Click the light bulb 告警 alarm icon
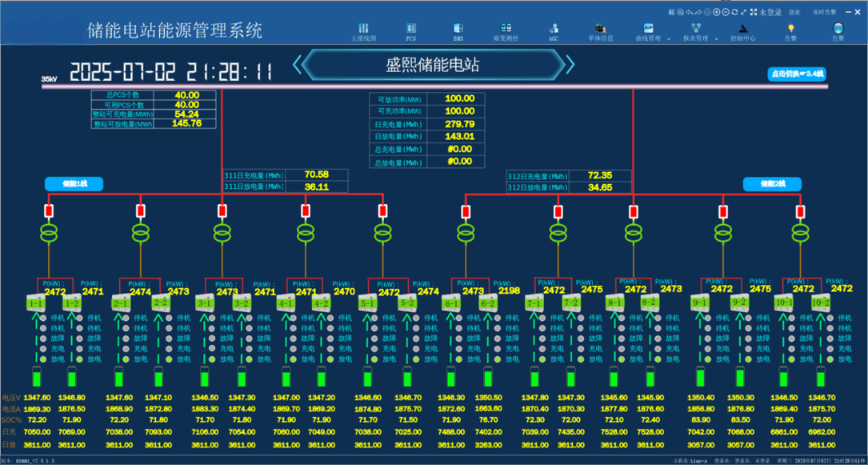Image resolution: width=868 pixels, height=465 pixels. (790, 31)
